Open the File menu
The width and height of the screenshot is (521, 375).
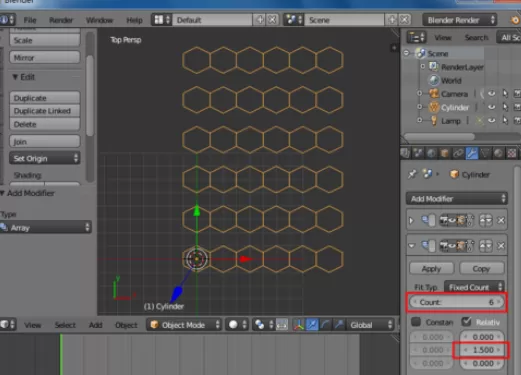(30, 20)
